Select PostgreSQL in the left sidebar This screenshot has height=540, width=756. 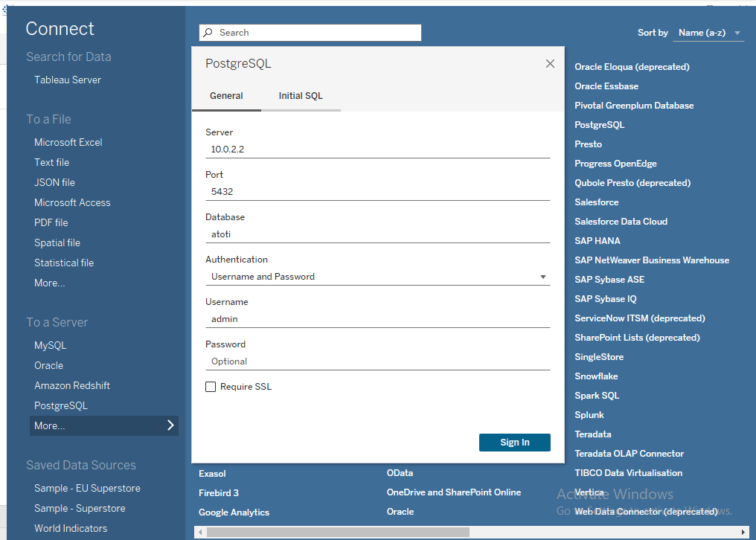pos(61,405)
